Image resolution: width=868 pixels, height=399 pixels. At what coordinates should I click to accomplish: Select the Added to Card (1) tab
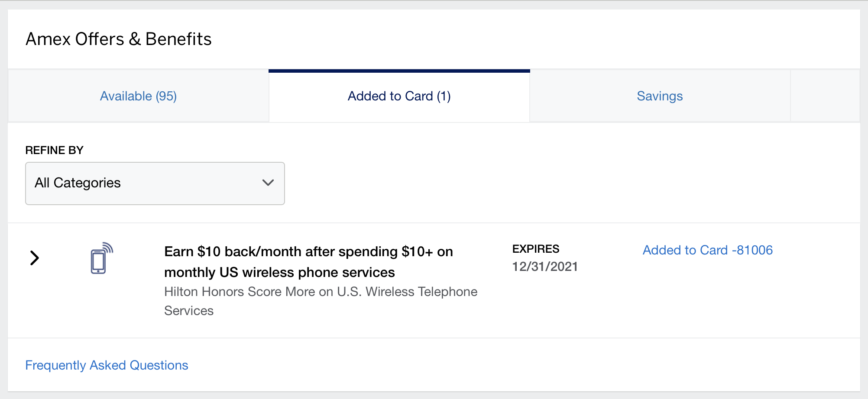click(x=399, y=96)
